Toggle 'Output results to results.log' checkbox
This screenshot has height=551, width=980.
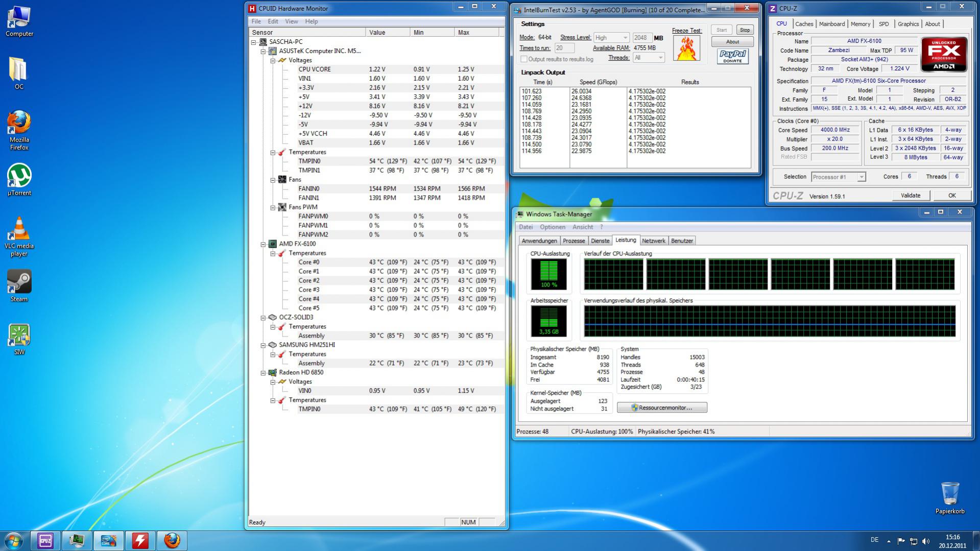point(524,59)
